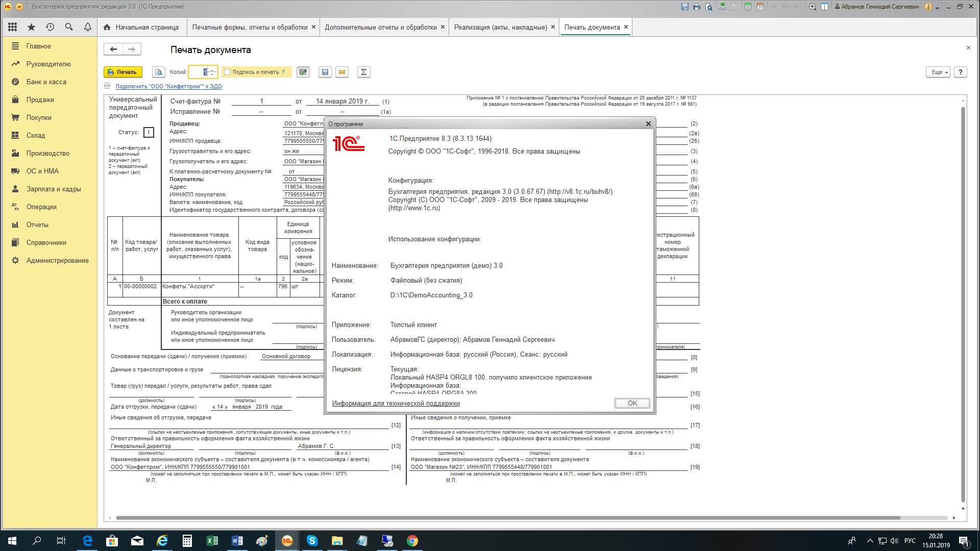Decrease copies with spinner down arrow
The width and height of the screenshot is (980, 551).
pos(213,75)
